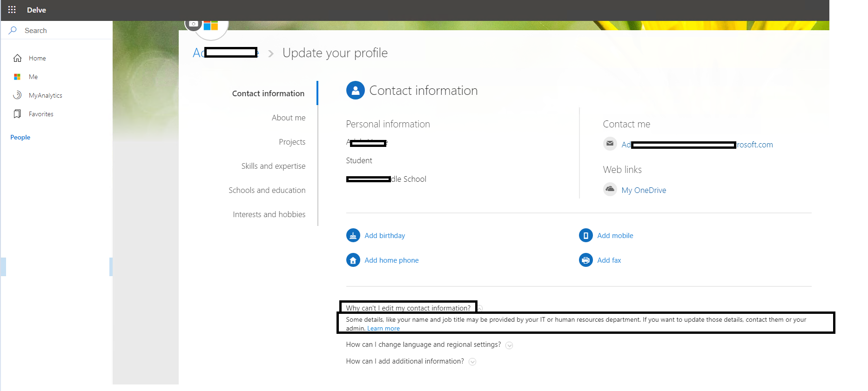The width and height of the screenshot is (868, 391).
Task: Click the Student job title text
Action: tap(359, 160)
